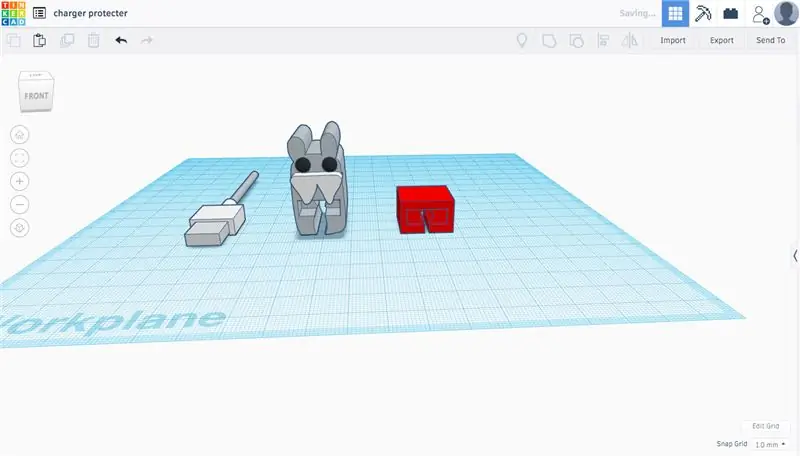The height and width of the screenshot is (456, 800).
Task: Zoom in with the plus button
Action: click(x=19, y=181)
